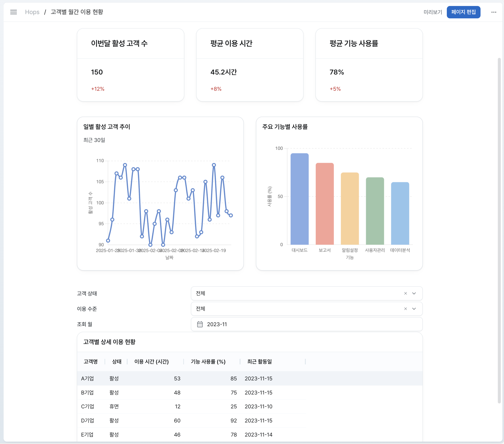Open the hamburger menu icon

pyautogui.click(x=14, y=12)
